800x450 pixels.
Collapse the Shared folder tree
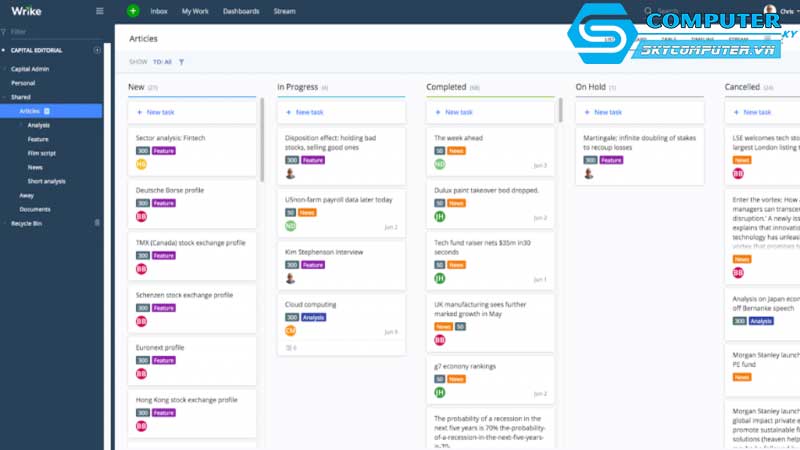click(x=5, y=97)
